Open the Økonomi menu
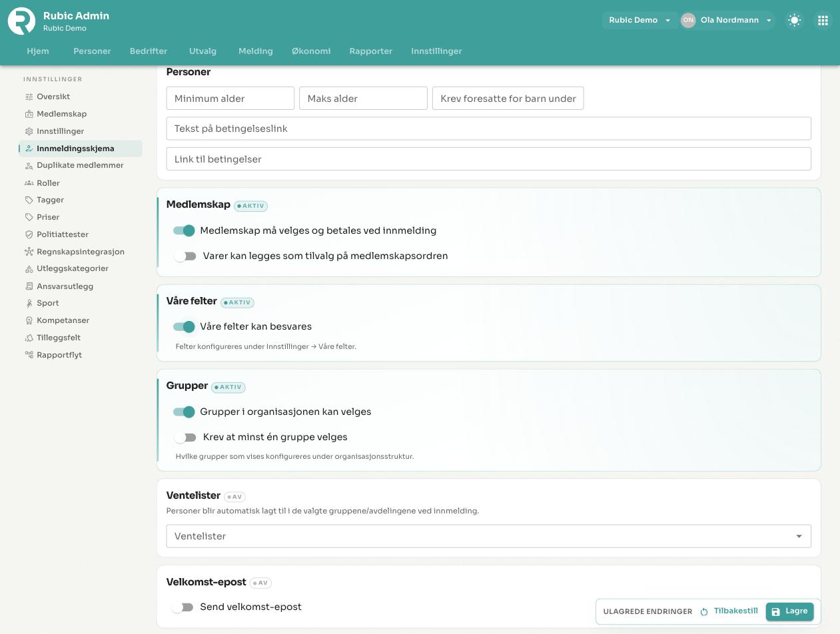This screenshot has width=840, height=634. pos(311,51)
